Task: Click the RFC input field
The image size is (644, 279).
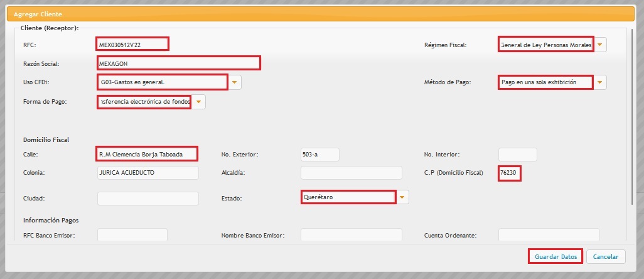Action: [x=133, y=44]
